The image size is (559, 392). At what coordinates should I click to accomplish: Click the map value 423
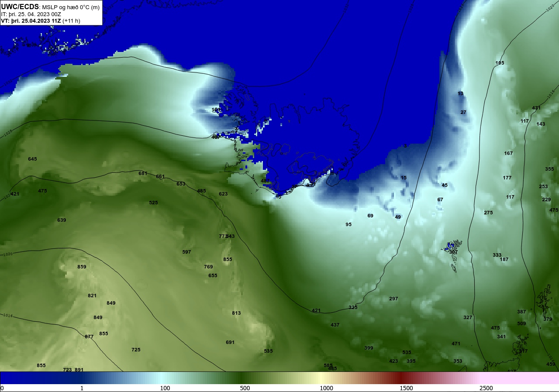click(393, 361)
